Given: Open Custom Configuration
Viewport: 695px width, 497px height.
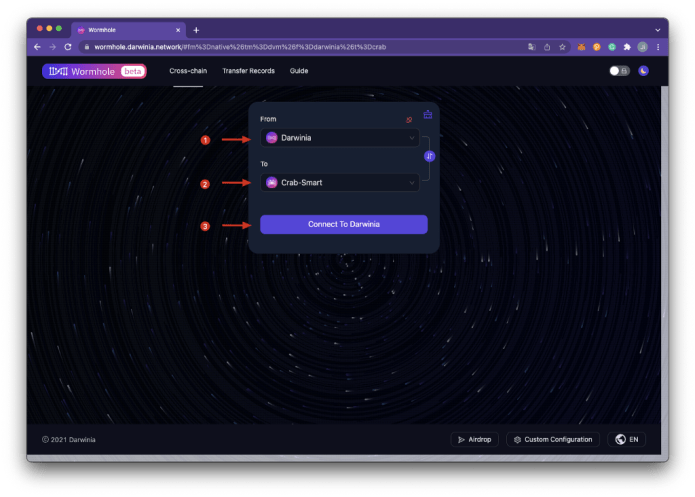Looking at the screenshot, I should [553, 439].
